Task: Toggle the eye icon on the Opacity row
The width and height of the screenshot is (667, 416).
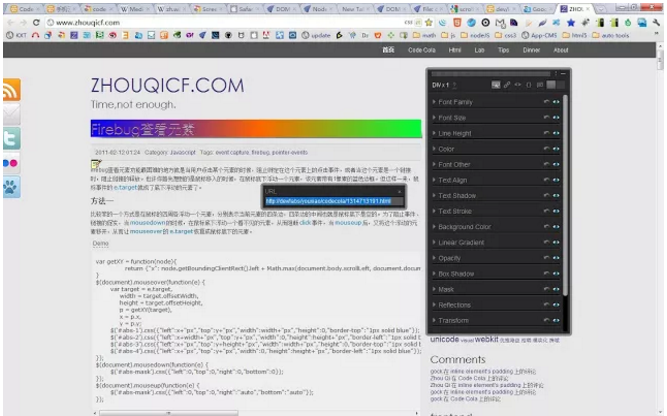Action: point(556,258)
